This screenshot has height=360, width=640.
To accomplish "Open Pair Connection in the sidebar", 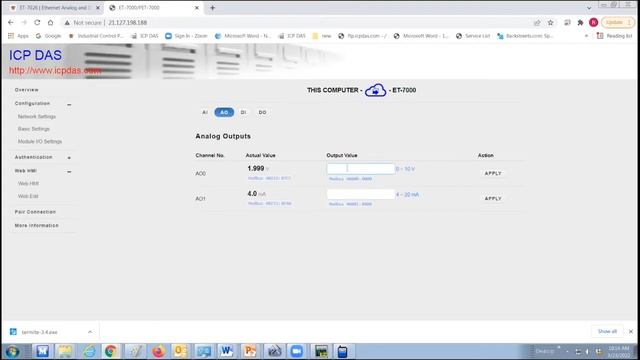I will pos(35,212).
